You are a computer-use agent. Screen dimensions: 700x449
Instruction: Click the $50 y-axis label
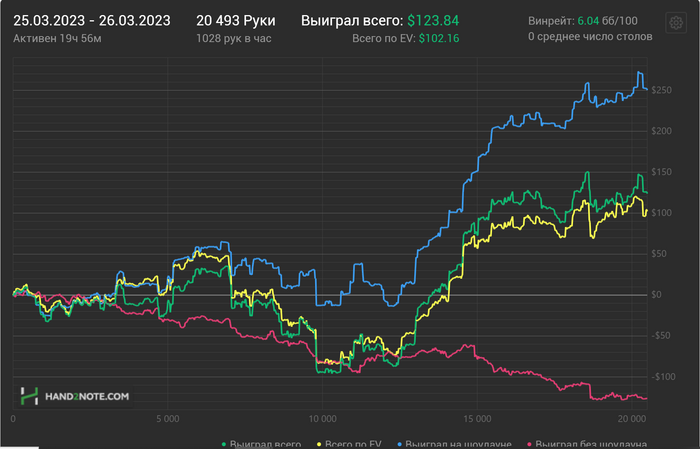pyautogui.click(x=659, y=254)
